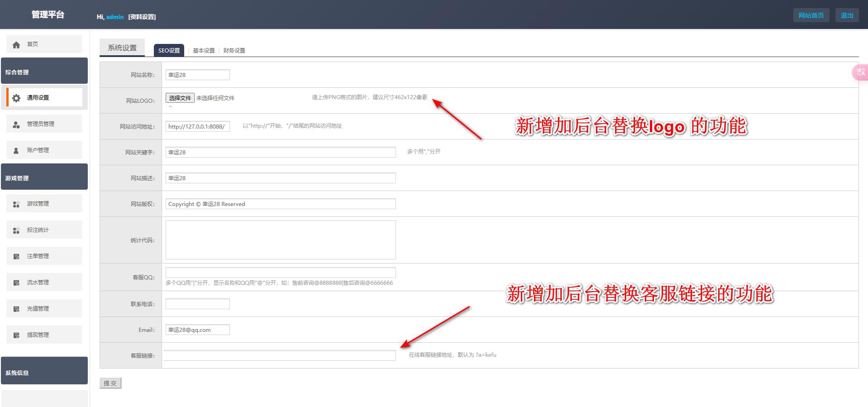
Task: Click the 注单管理 sidebar icon
Action: coord(16,257)
